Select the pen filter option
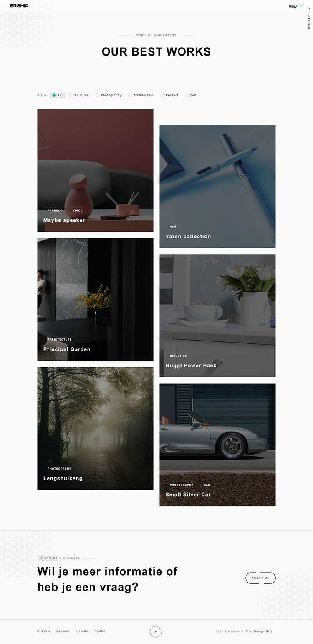The height and width of the screenshot is (644, 313). click(191, 95)
